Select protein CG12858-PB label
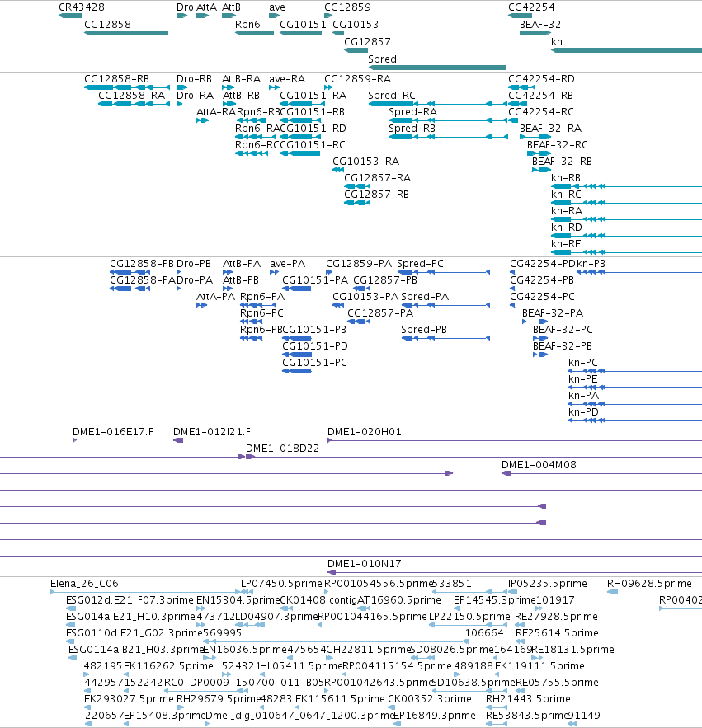702x728 pixels. 142,264
